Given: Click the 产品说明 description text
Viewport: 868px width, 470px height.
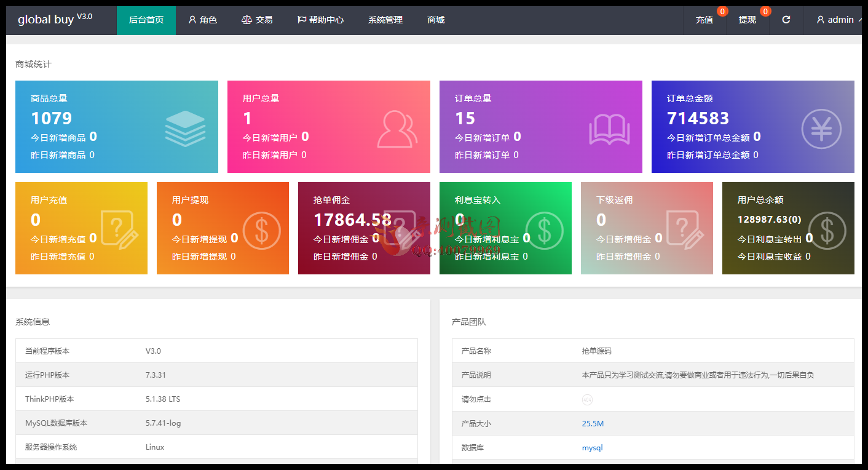Looking at the screenshot, I should tap(698, 375).
